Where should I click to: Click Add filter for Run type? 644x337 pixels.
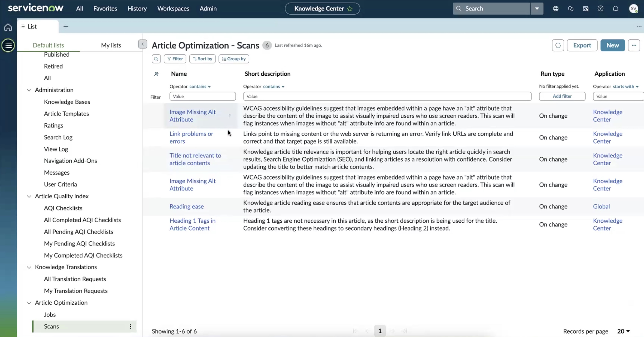[x=562, y=96]
